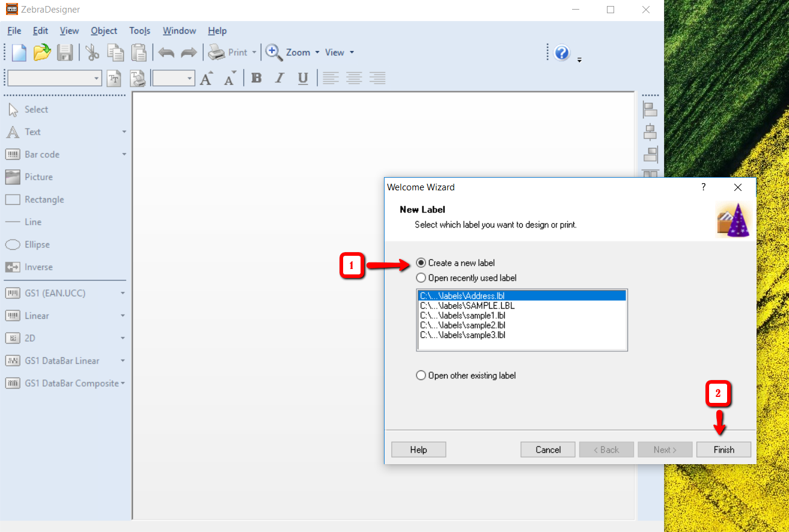Select 'Open other existing label' radio button
The image size is (789, 532).
click(421, 375)
